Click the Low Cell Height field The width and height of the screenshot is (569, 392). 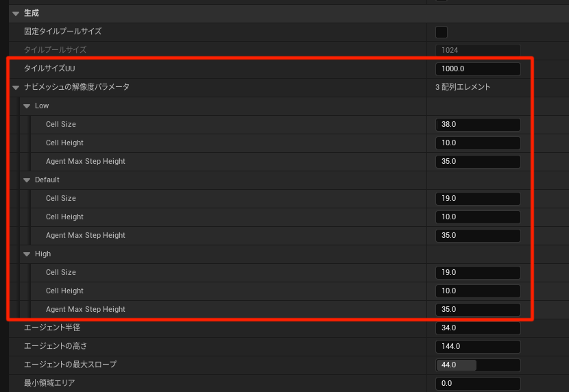click(477, 143)
